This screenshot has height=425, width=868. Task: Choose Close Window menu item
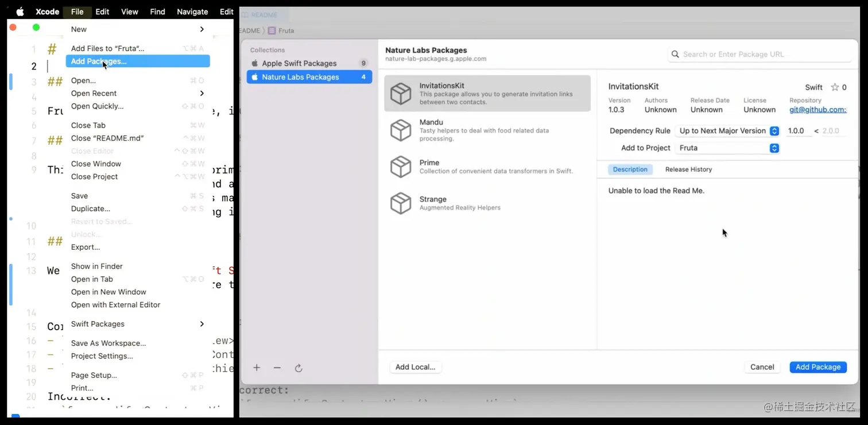click(x=138, y=164)
